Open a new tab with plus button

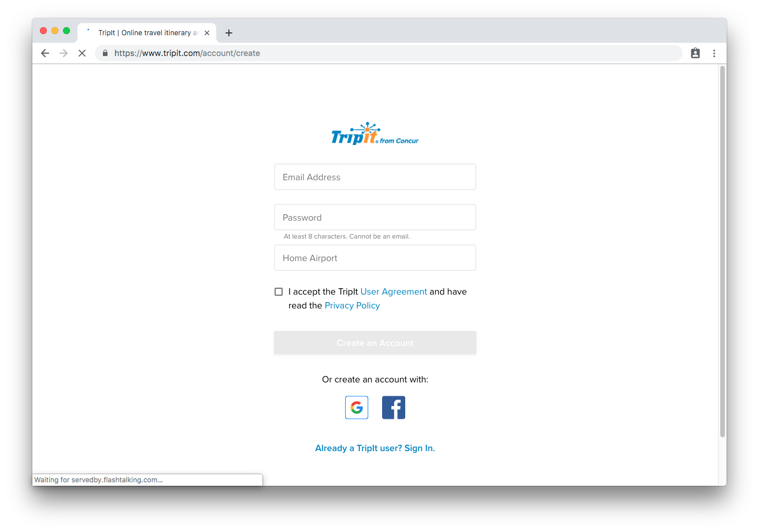229,33
